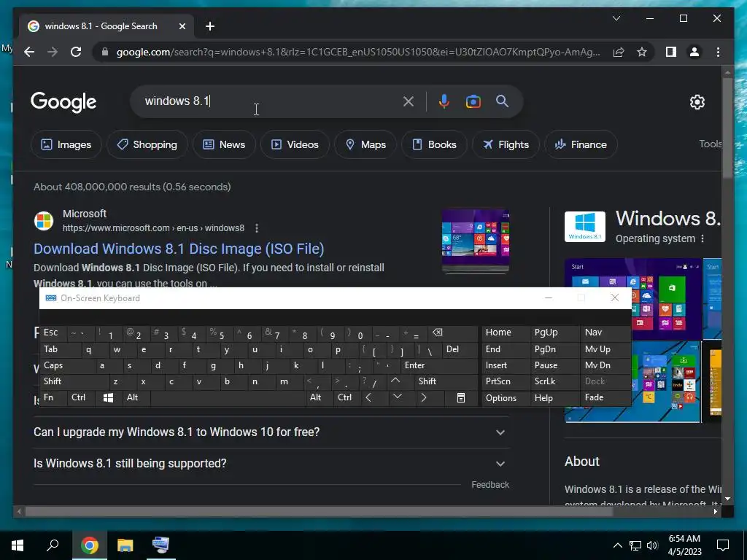Viewport: 747px width, 560px height.
Task: Filter results by Shopping
Action: [147, 144]
